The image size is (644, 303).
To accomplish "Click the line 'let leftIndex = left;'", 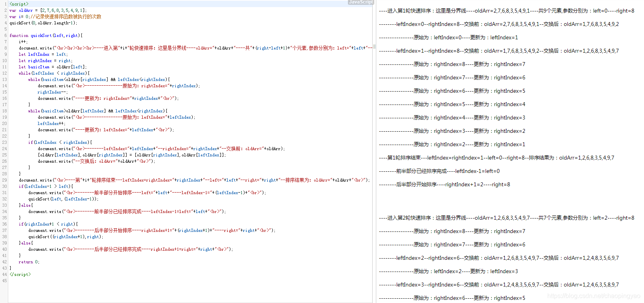I will coord(43,54).
